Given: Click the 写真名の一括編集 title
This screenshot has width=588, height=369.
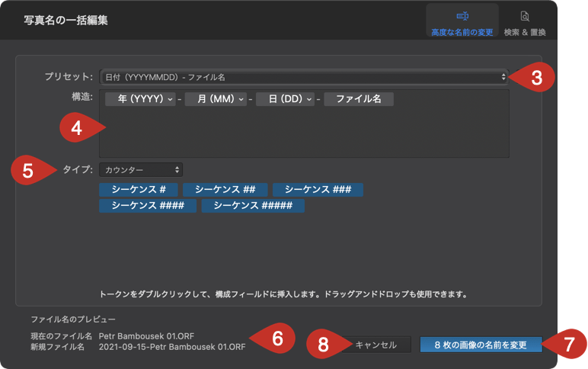Looking at the screenshot, I should (66, 20).
